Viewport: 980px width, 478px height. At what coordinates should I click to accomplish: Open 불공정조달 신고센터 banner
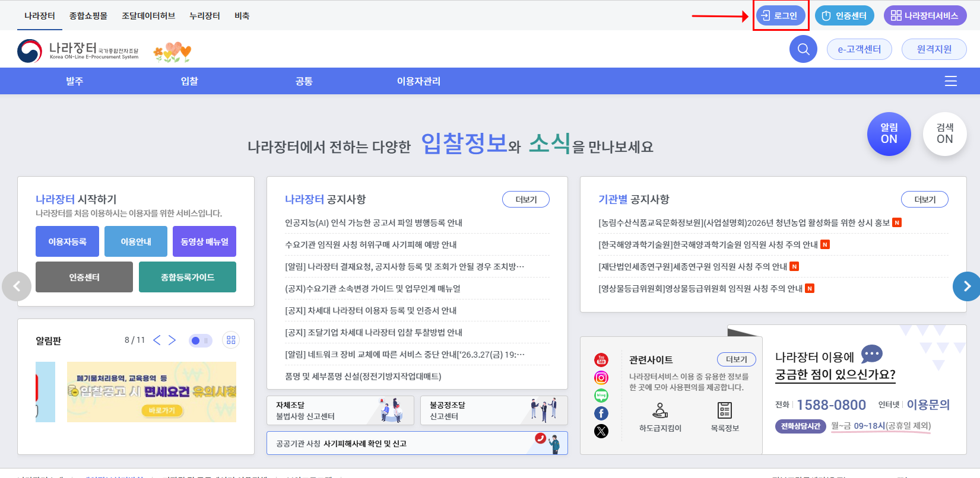(x=494, y=410)
